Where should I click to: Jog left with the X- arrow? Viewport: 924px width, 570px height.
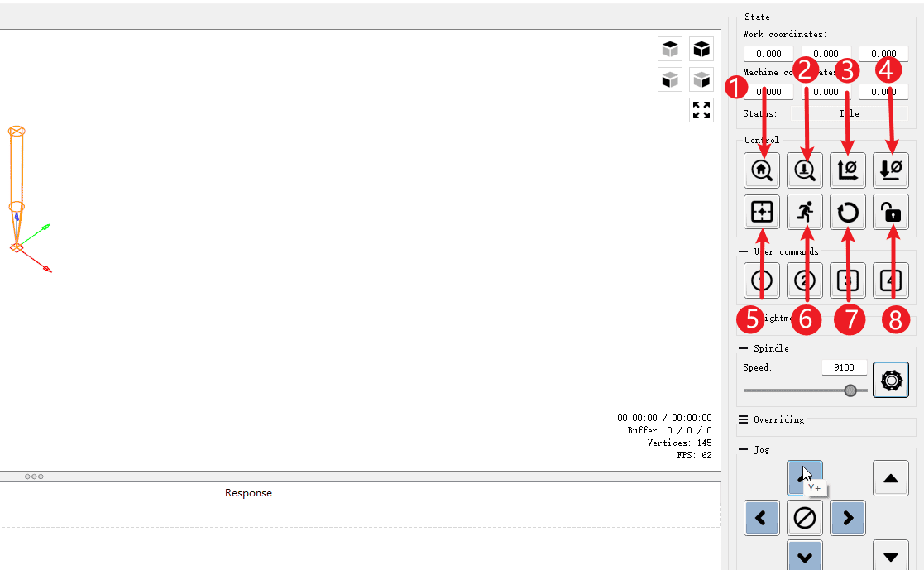click(x=762, y=519)
